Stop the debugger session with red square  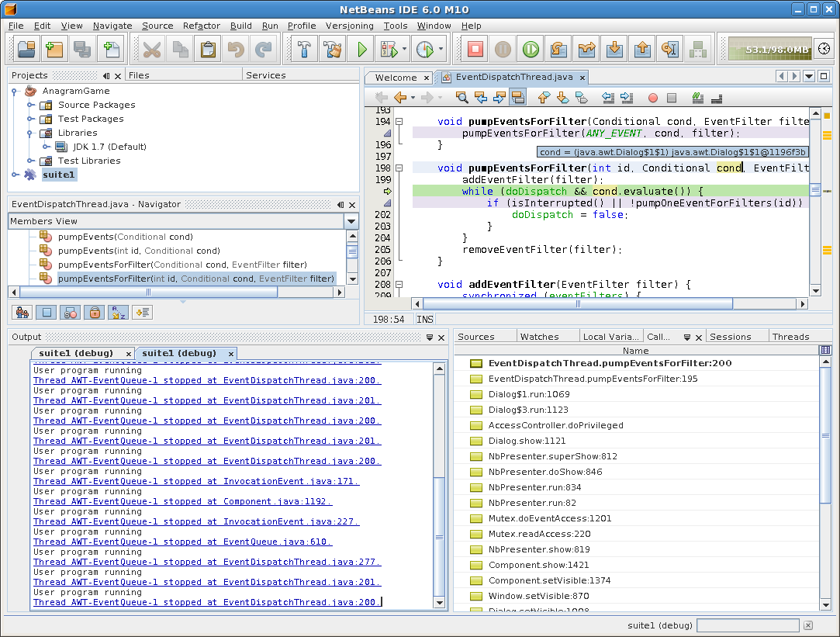coord(475,50)
